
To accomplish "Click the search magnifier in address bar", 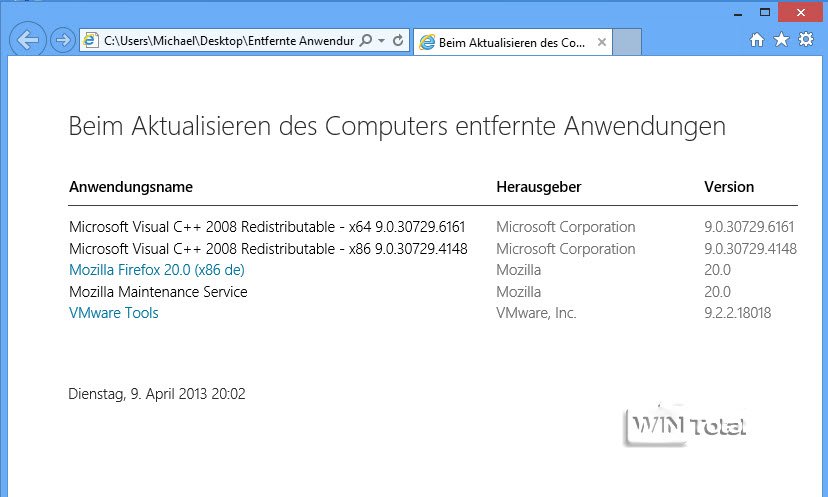I will coord(365,41).
